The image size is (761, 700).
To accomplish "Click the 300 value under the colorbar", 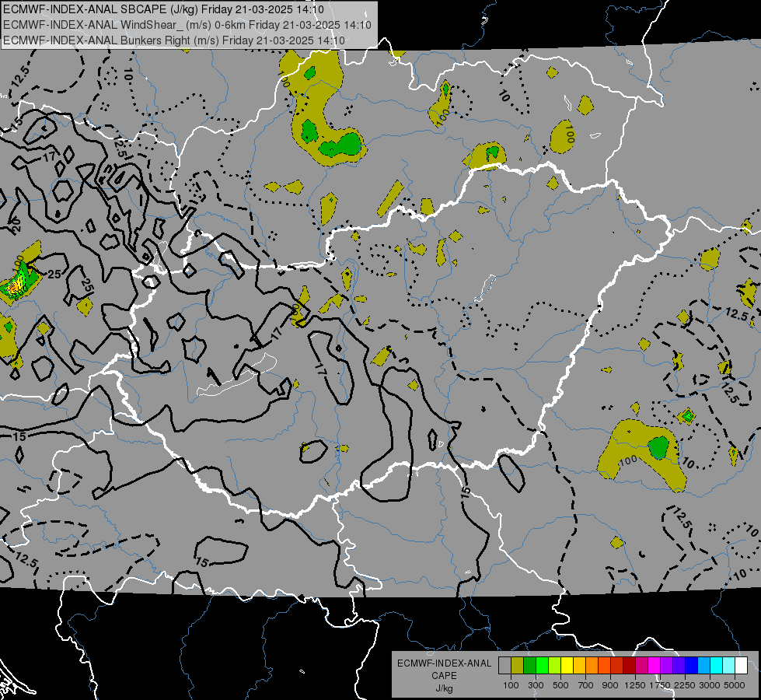I will click(x=536, y=685).
